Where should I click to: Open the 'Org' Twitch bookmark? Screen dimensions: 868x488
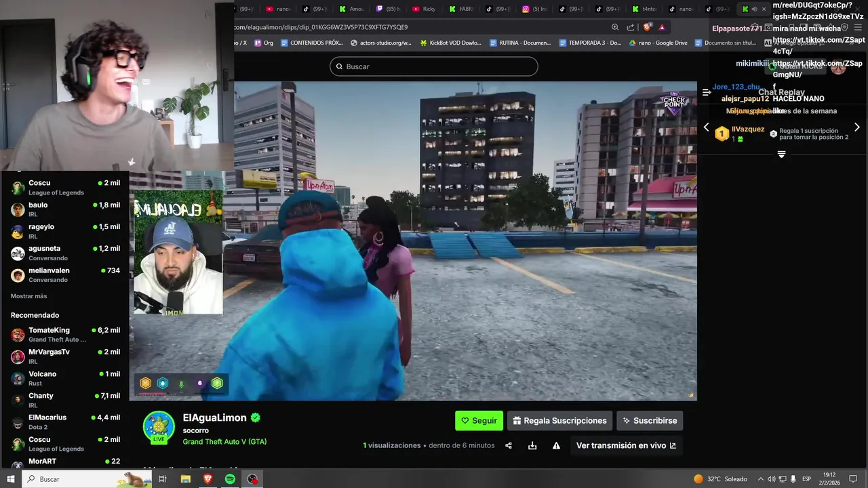[264, 43]
